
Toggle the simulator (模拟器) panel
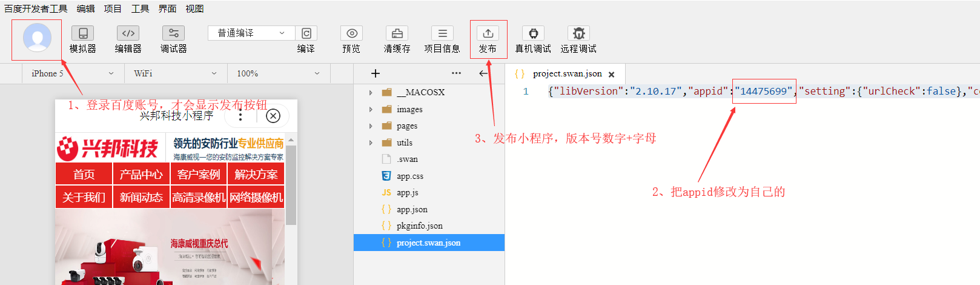[x=82, y=33]
